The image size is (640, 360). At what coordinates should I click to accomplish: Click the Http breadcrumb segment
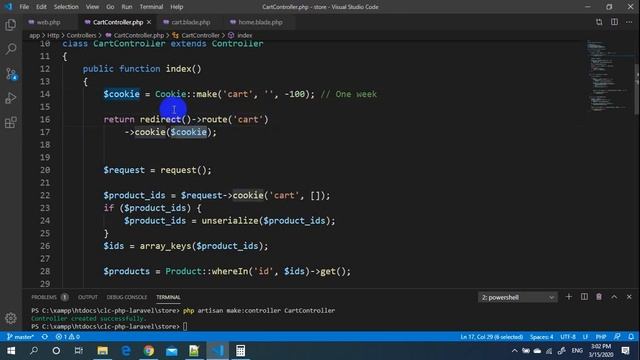point(53,36)
